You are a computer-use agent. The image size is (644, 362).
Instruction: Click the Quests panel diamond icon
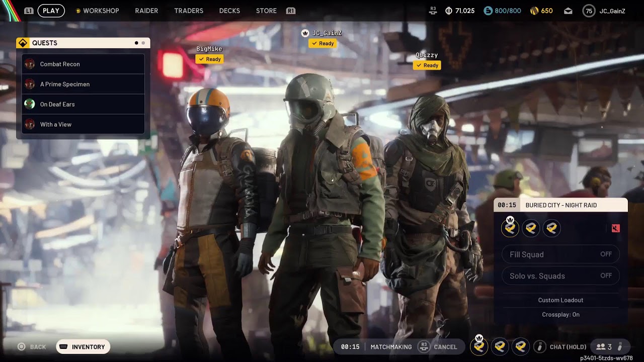(23, 43)
